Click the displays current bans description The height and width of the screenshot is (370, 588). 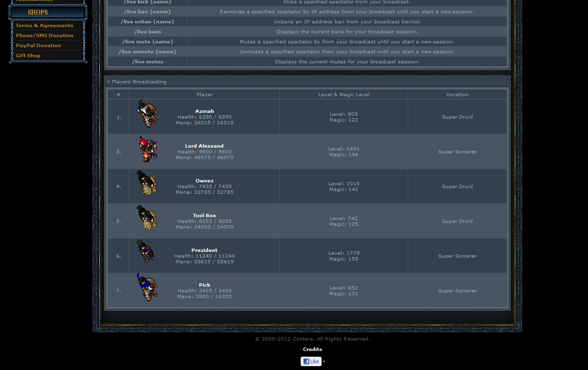click(x=347, y=32)
